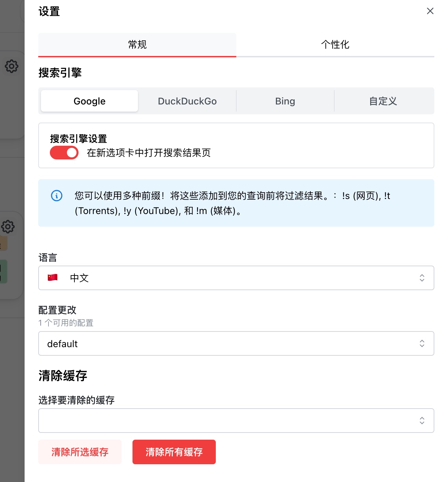Select Bing as the search engine
The width and height of the screenshot is (448, 482).
tap(285, 101)
